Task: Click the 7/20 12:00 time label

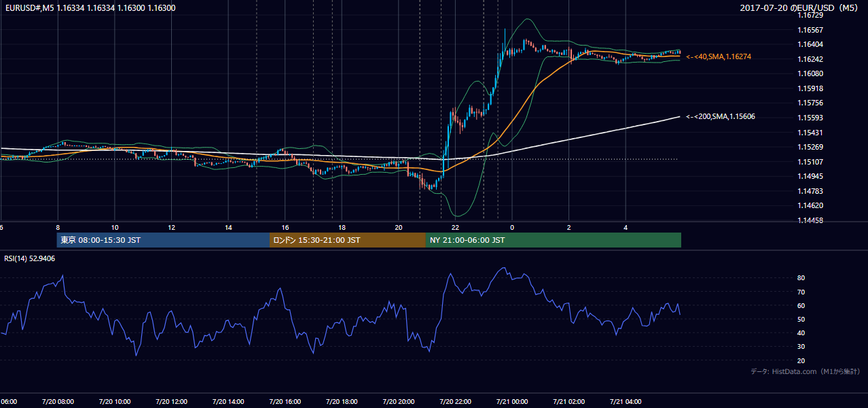Action: pos(171,402)
